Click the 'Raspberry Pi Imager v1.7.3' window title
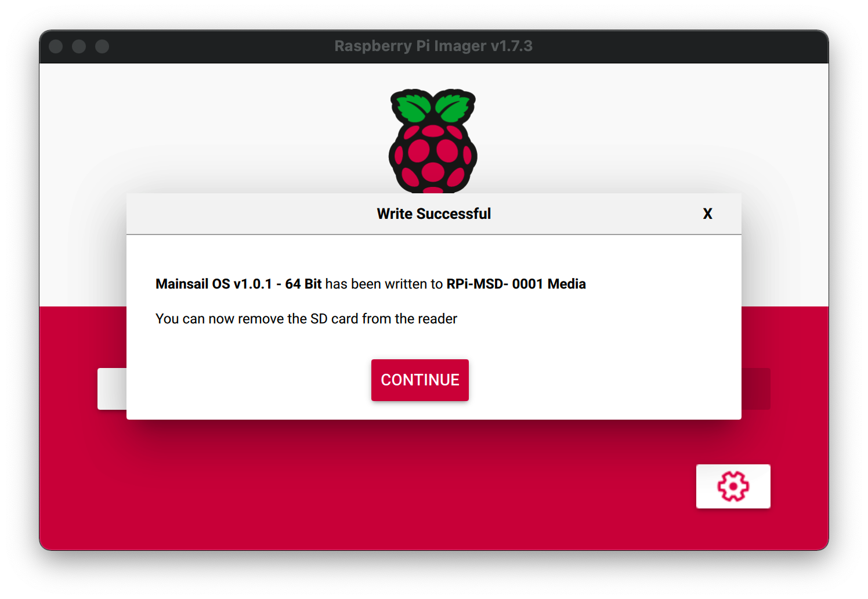 click(x=433, y=46)
